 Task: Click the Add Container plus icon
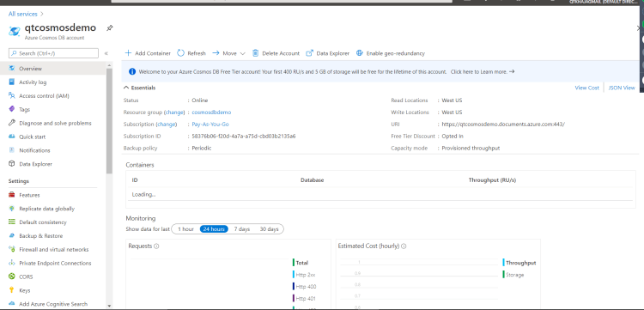tap(128, 53)
